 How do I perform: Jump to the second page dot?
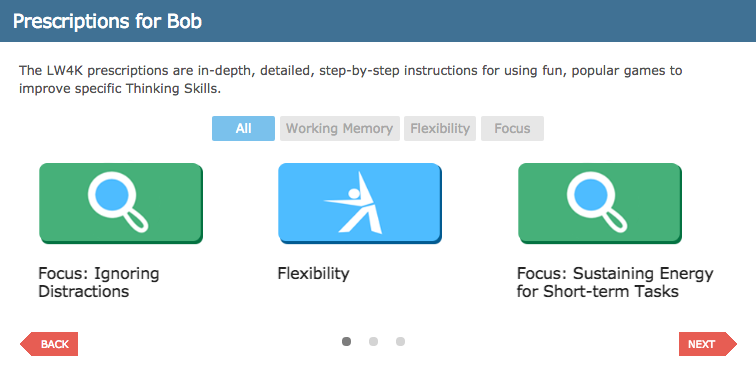pos(373,342)
